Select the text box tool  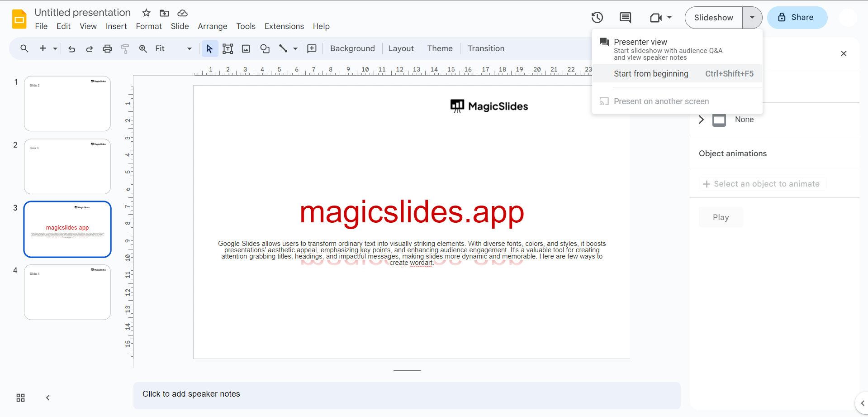[x=228, y=48]
